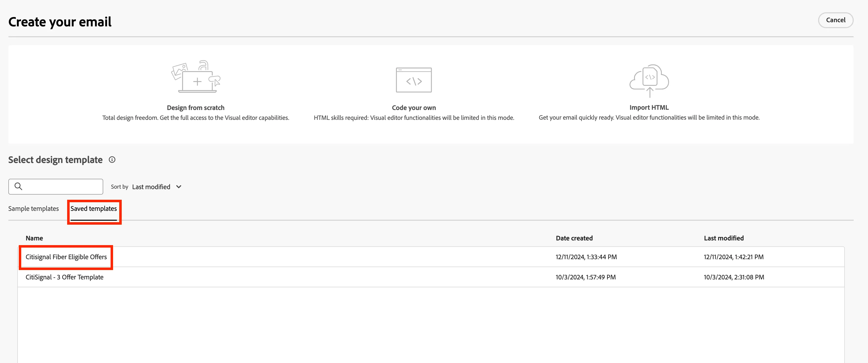This screenshot has height=363, width=868.
Task: Choose the Code your own title
Action: [x=414, y=108]
